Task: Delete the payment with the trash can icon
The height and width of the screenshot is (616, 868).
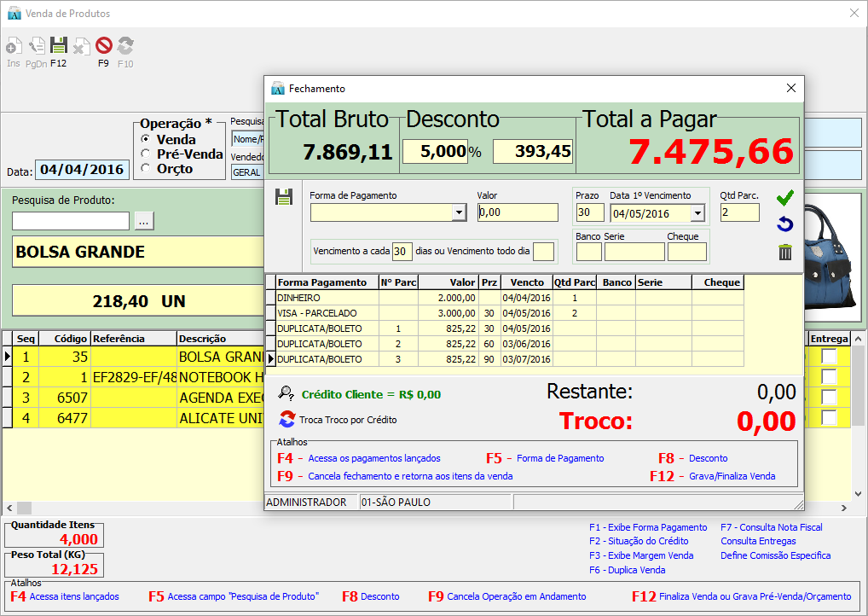Action: coord(784,252)
